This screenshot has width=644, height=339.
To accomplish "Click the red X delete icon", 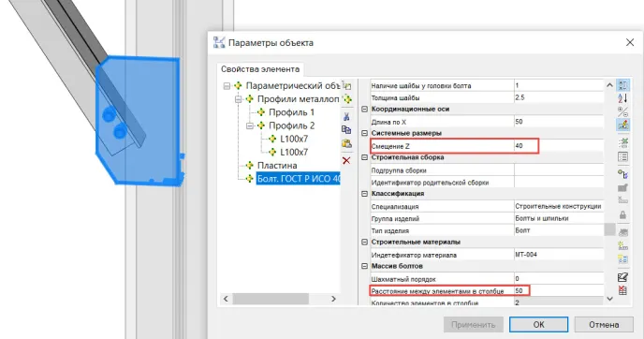I will 346,161.
